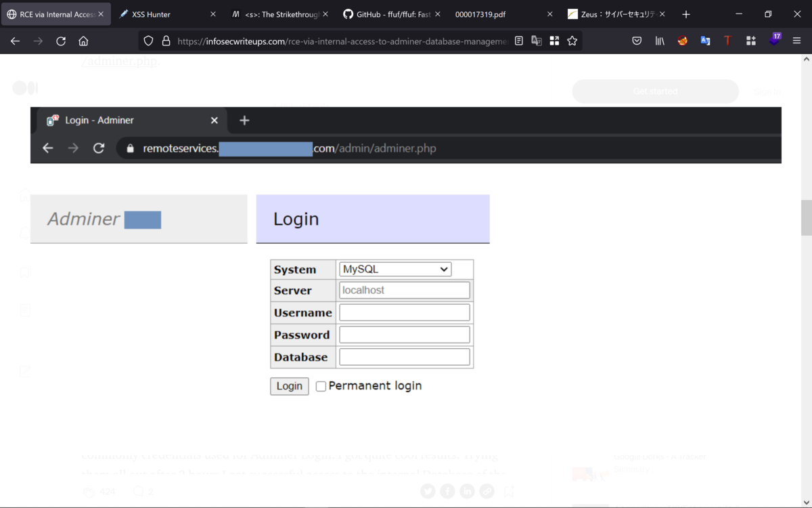Open a new Firefox tab with plus
812x508 pixels.
click(x=686, y=14)
